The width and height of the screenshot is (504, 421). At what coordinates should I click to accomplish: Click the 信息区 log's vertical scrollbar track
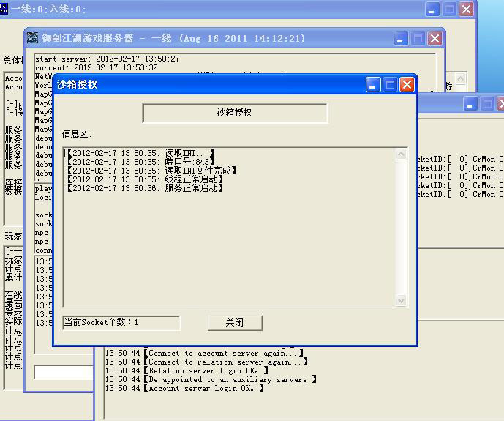[401, 227]
